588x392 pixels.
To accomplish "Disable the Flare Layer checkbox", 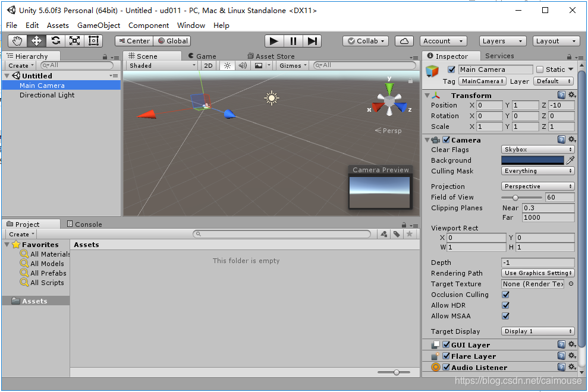I will coord(446,356).
